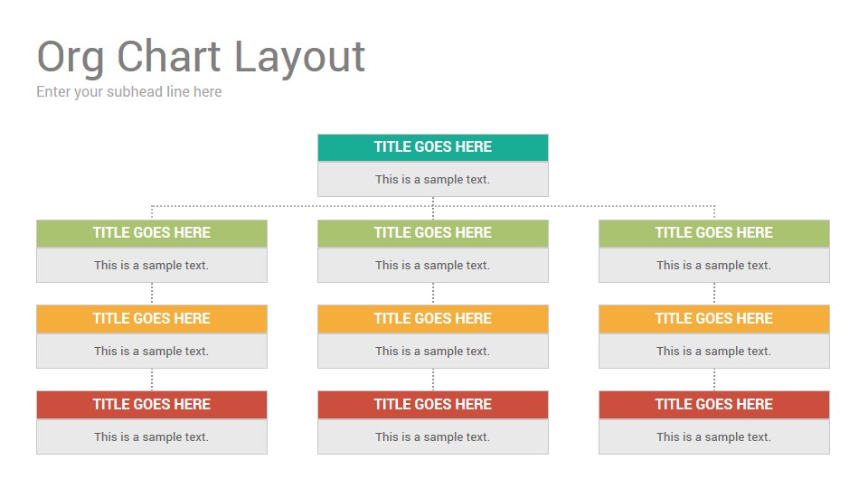Select the middle orange title box

pyautogui.click(x=433, y=319)
